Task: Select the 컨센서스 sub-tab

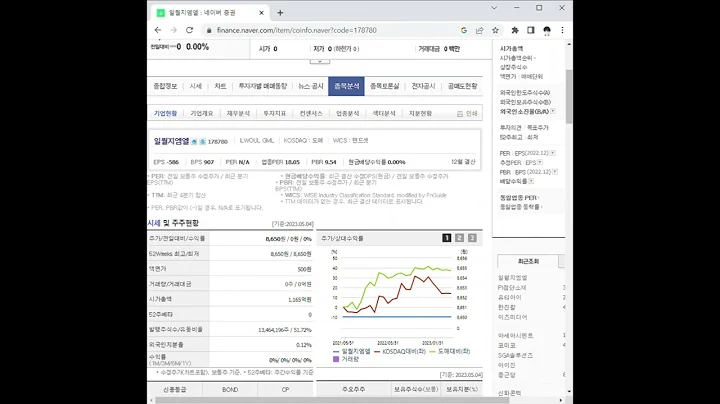Action: click(x=311, y=113)
